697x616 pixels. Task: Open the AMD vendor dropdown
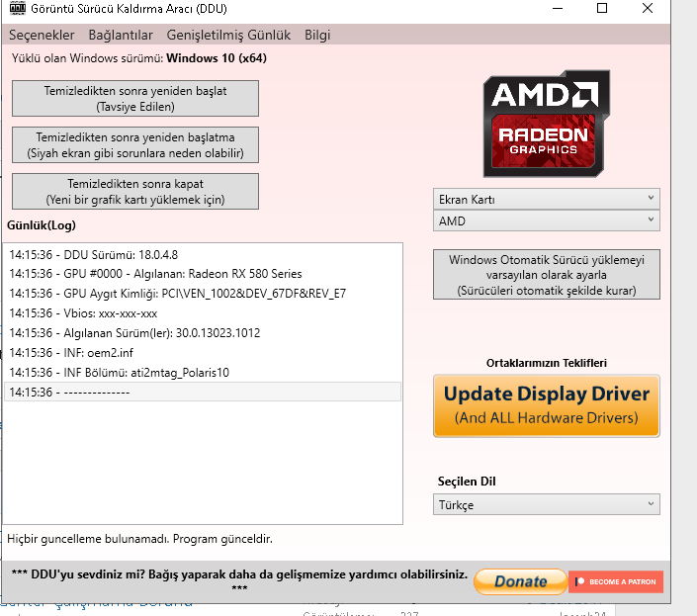(547, 220)
